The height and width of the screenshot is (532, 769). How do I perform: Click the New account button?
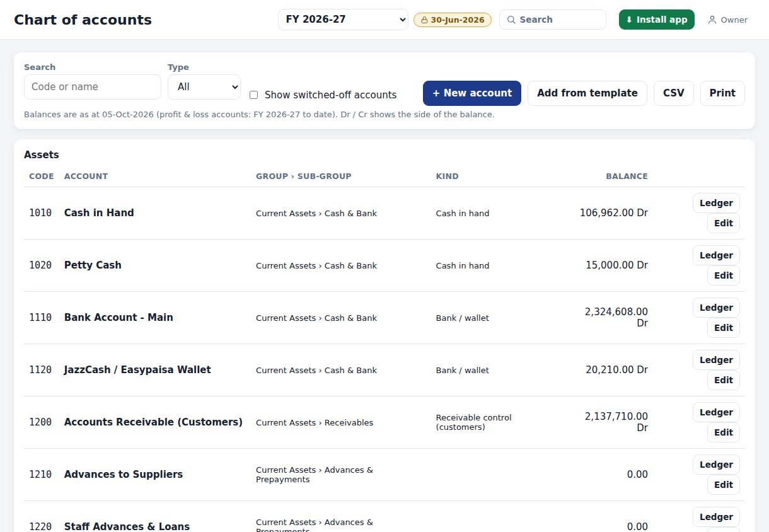[x=472, y=93]
